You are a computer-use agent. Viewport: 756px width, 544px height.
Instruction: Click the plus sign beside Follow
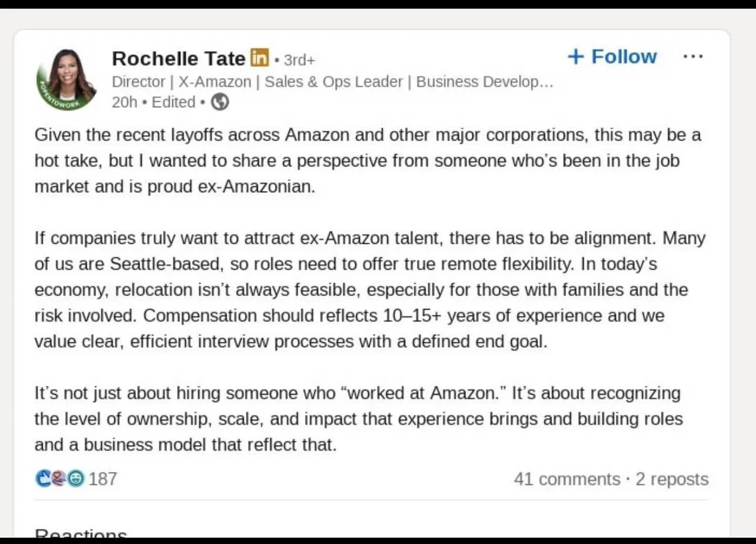click(576, 57)
